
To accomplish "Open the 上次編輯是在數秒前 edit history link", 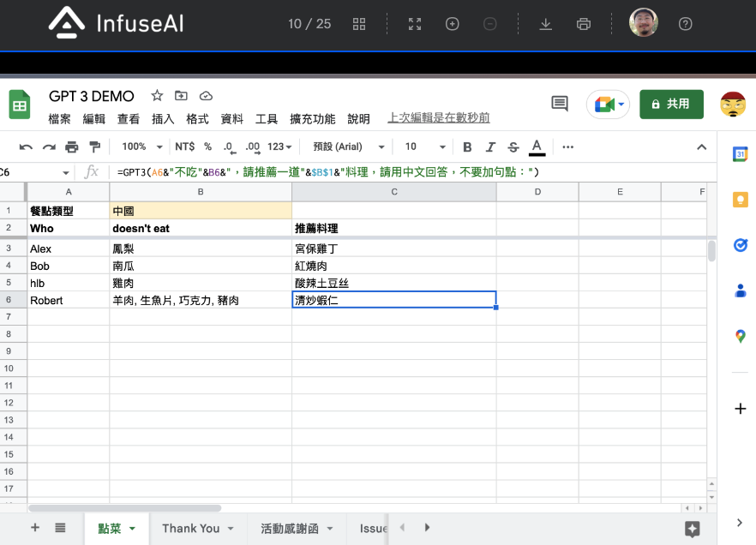I will [439, 118].
